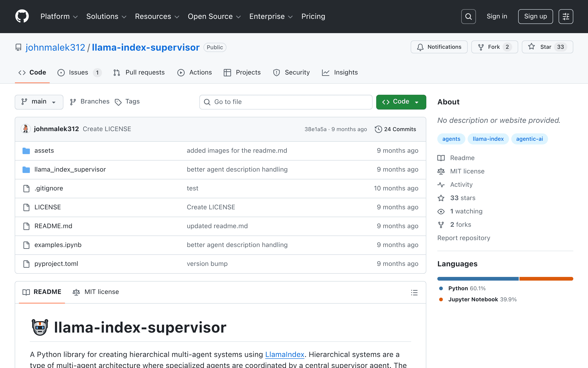Click Report repository link
Viewport: 588px width, 368px height.
(x=464, y=238)
